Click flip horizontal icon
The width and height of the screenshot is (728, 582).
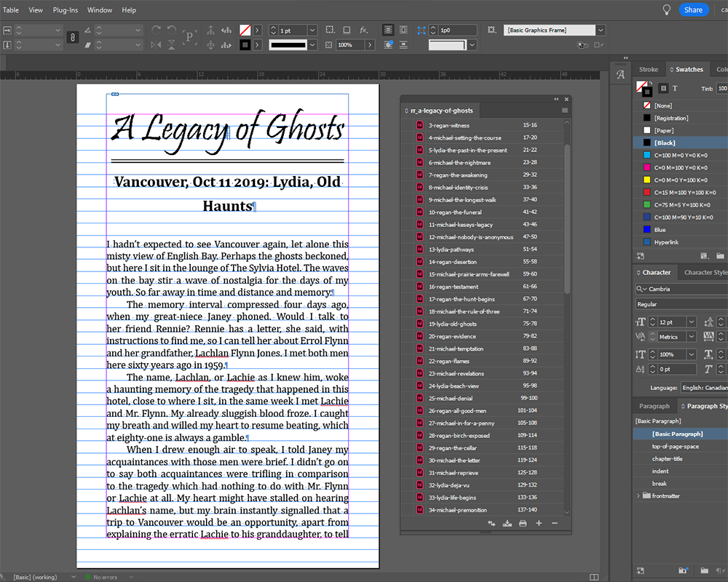pos(157,45)
